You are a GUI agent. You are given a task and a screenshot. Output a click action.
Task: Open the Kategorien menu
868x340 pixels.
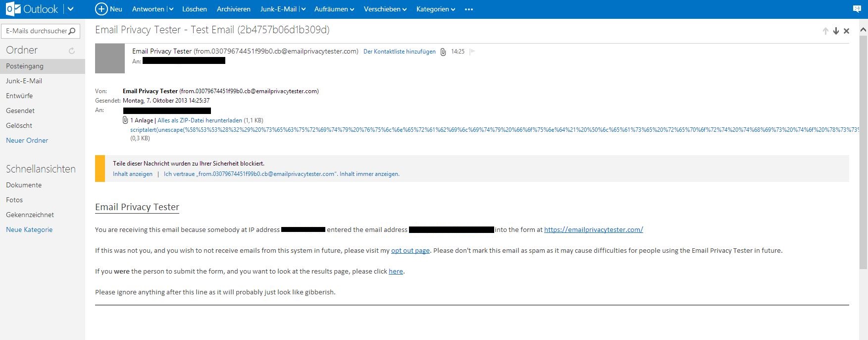point(436,9)
